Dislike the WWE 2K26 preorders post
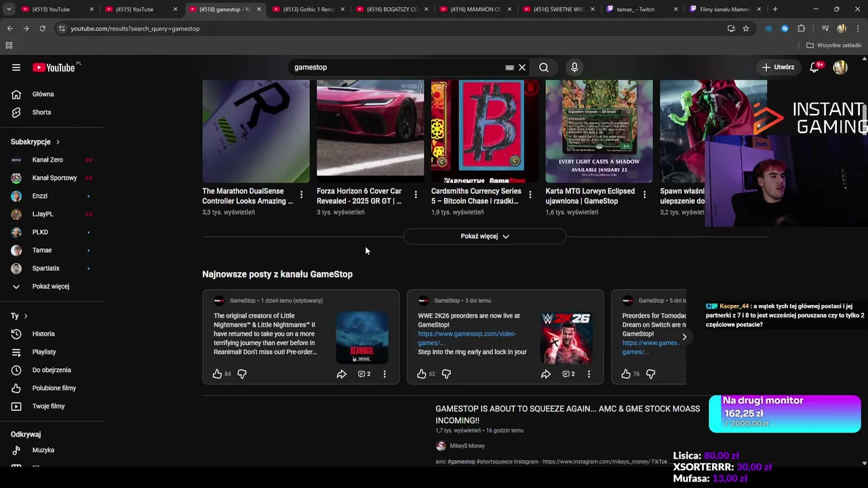 pos(446,374)
